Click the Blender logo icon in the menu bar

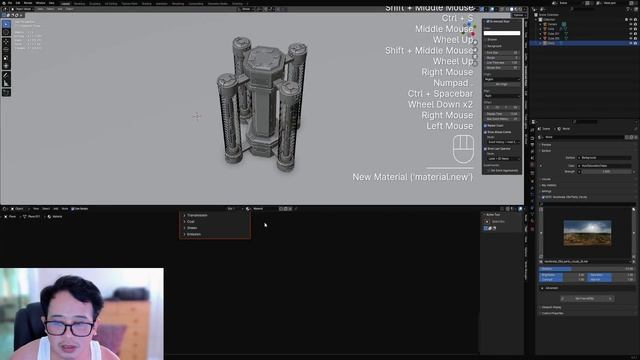3,3
